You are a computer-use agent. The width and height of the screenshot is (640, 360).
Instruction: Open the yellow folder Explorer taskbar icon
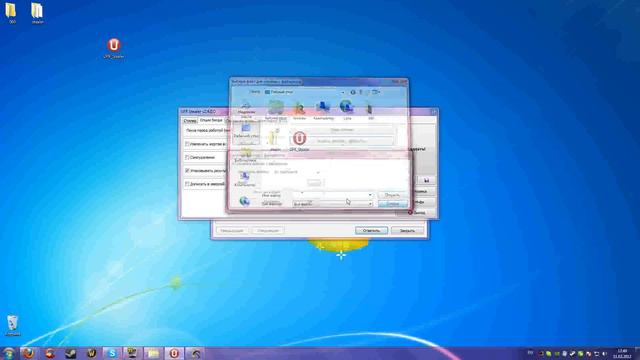point(153,353)
